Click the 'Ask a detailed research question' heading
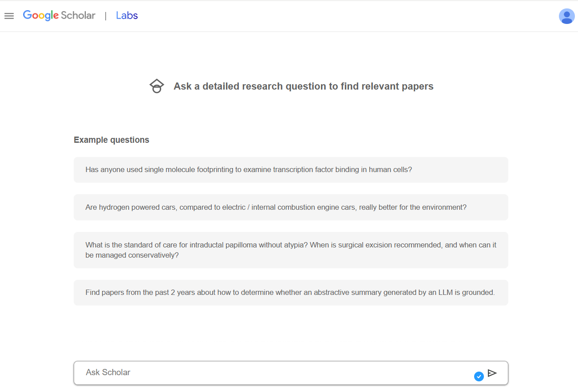Image resolution: width=578 pixels, height=392 pixels. (x=303, y=86)
